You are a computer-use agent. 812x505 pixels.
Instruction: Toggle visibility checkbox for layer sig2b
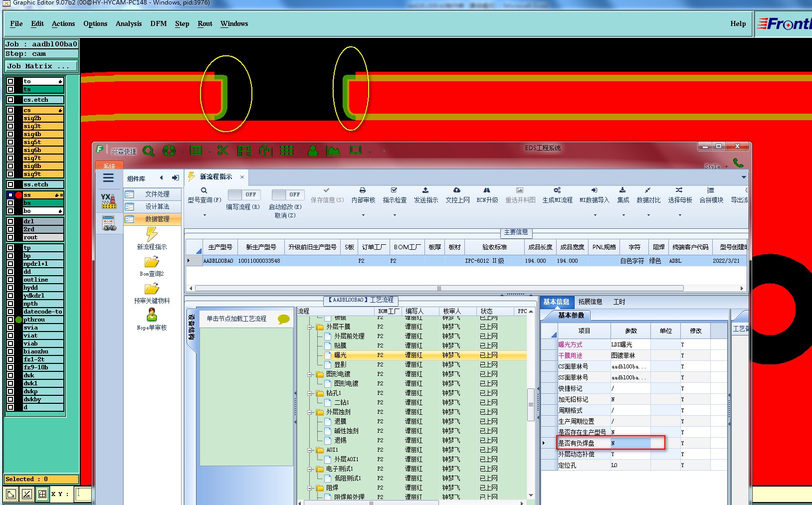10,118
